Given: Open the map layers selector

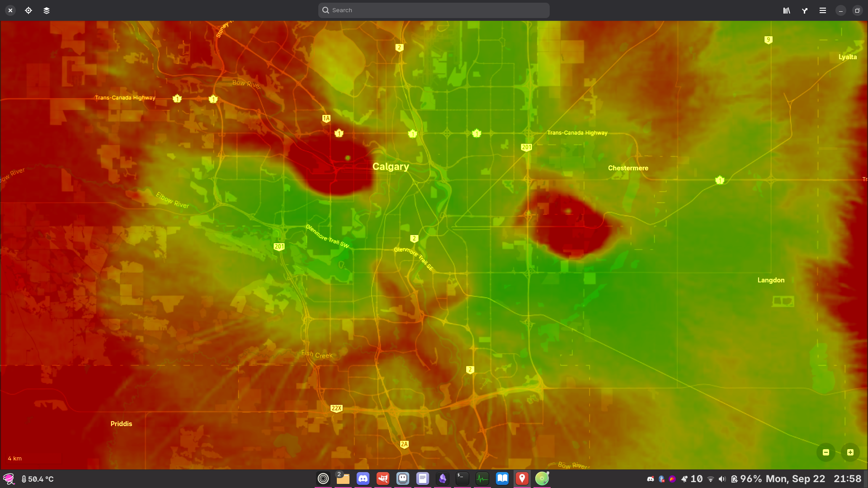Looking at the screenshot, I should [47, 10].
